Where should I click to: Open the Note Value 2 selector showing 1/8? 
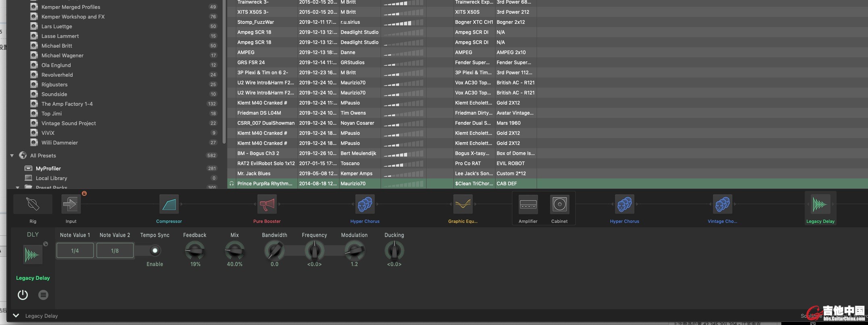tap(115, 251)
